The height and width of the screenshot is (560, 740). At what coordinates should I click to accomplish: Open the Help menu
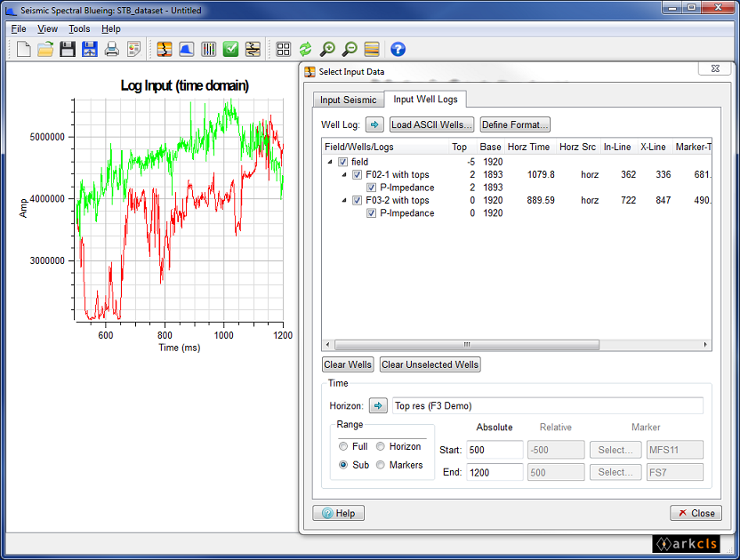point(111,28)
